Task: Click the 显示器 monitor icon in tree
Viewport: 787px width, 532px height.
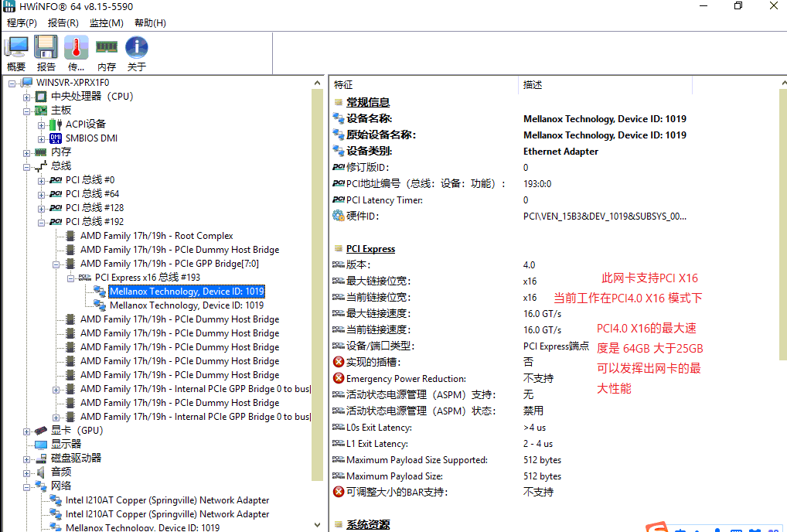Action: 41,445
